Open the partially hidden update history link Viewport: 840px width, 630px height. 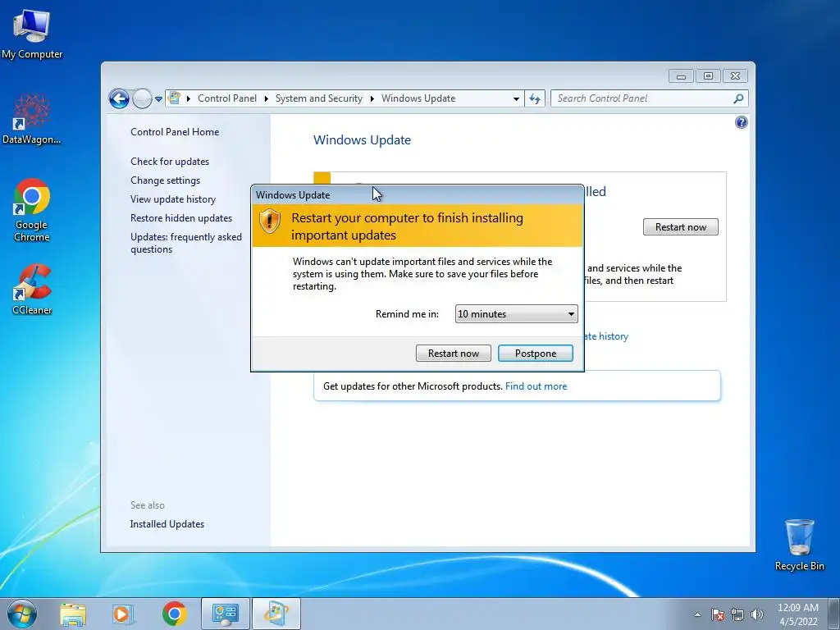(606, 336)
